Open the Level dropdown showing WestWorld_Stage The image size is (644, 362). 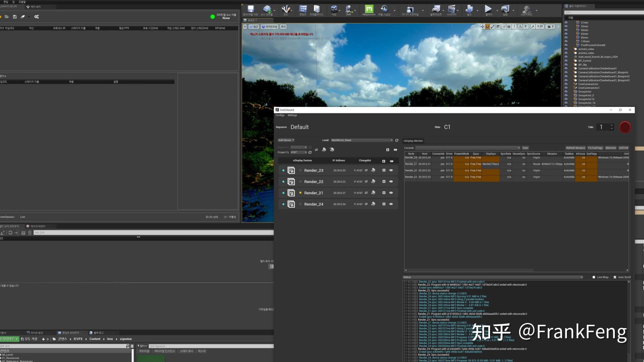(362, 140)
